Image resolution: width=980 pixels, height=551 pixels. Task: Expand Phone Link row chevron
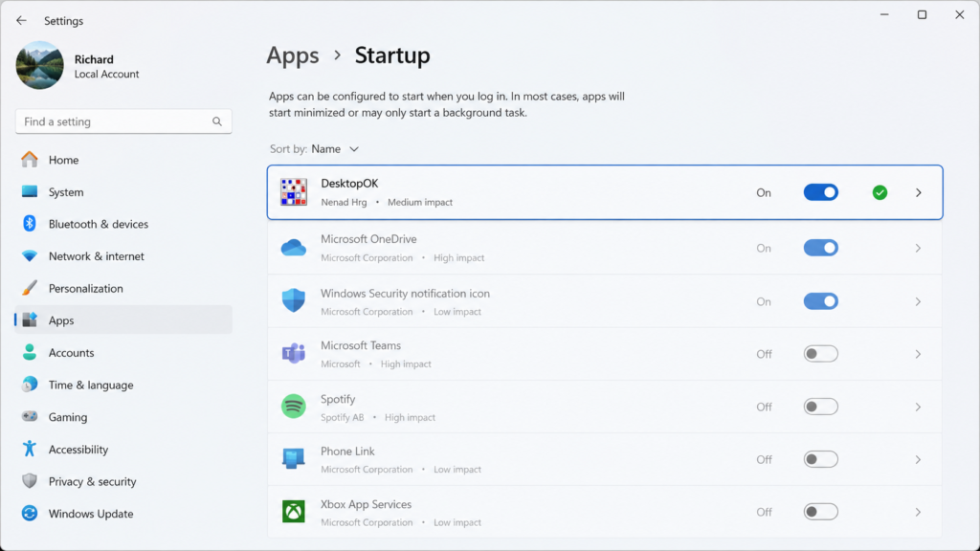pyautogui.click(x=918, y=459)
